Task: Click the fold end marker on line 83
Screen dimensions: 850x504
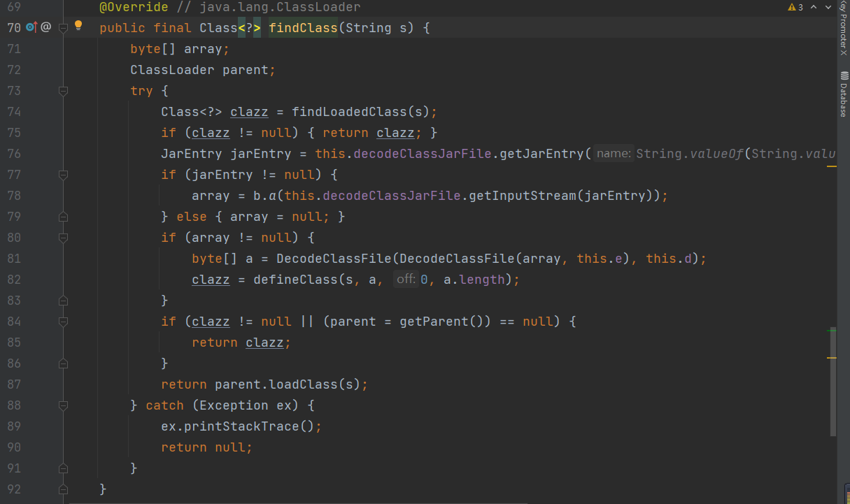Action: (x=63, y=301)
